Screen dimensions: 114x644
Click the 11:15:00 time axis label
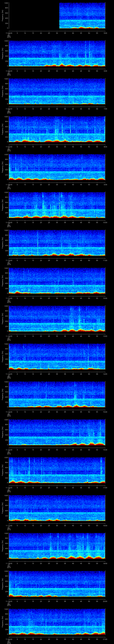[x=9, y=450]
